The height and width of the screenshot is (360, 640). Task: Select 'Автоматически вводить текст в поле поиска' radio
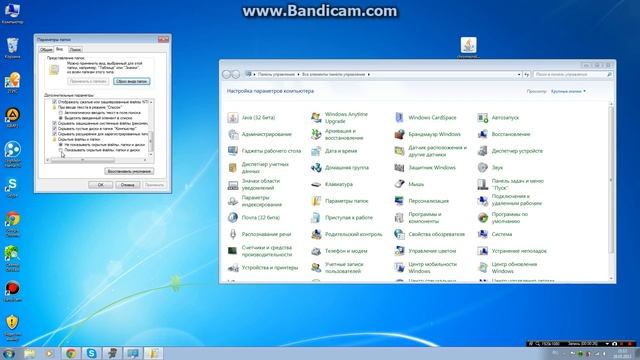(x=61, y=113)
